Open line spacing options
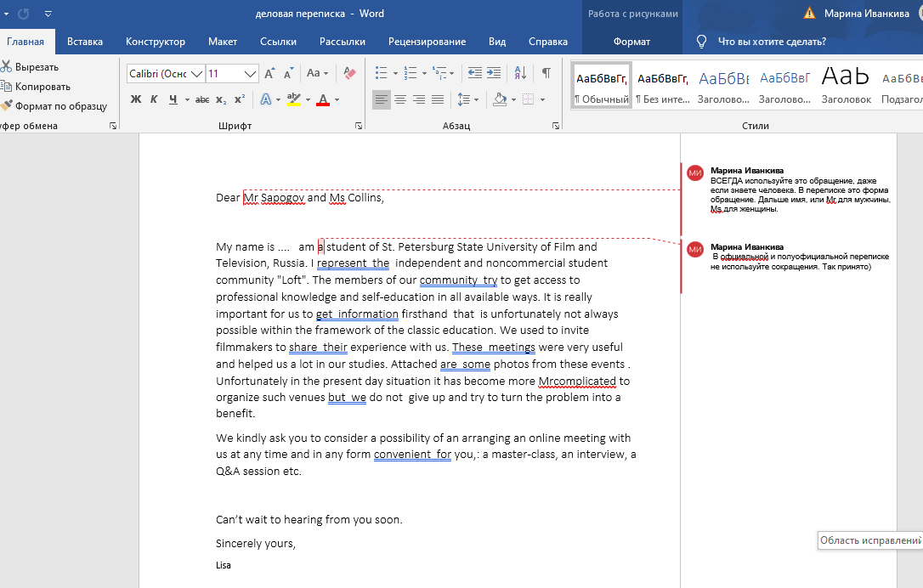This screenshot has height=588, width=923. pyautogui.click(x=468, y=99)
